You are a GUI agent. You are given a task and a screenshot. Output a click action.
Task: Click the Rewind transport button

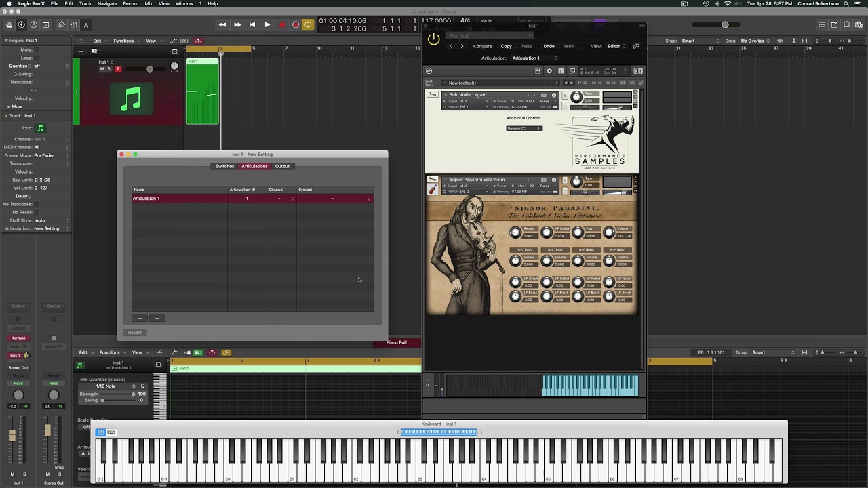[222, 25]
